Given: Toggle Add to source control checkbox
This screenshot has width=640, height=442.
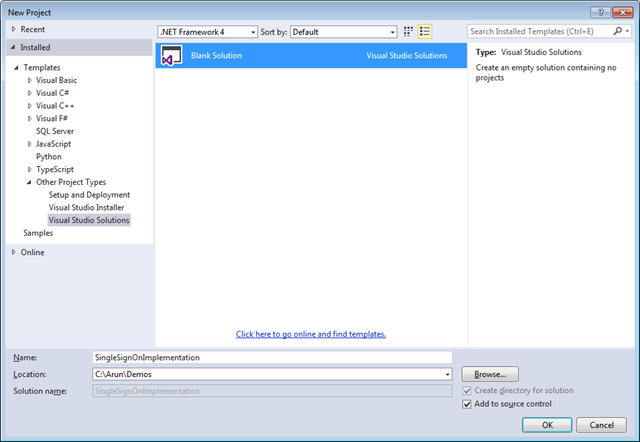Looking at the screenshot, I should tap(468, 404).
